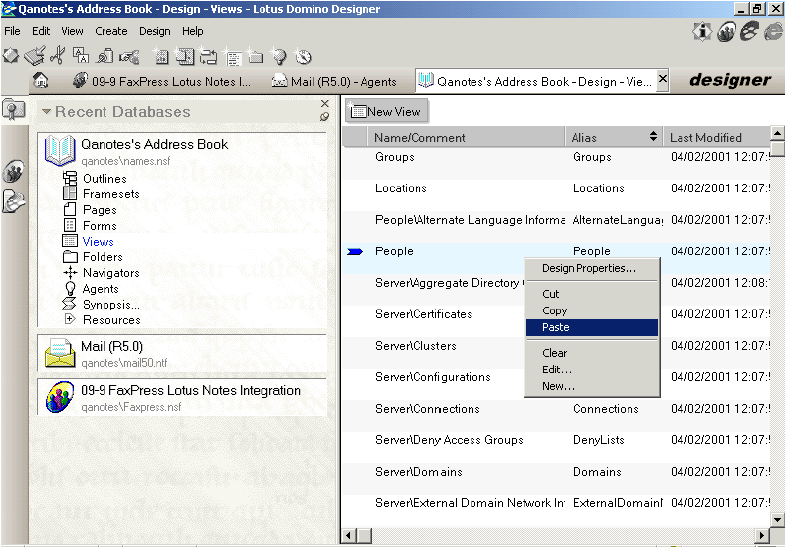The image size is (785, 547).
Task: Click the Create Navigator compass icon
Action: coord(303,57)
